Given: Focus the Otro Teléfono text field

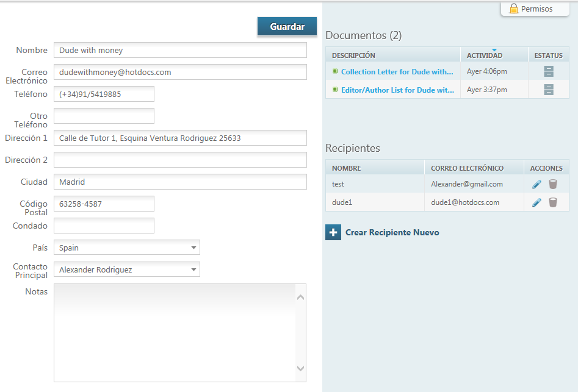Looking at the screenshot, I should [x=104, y=116].
